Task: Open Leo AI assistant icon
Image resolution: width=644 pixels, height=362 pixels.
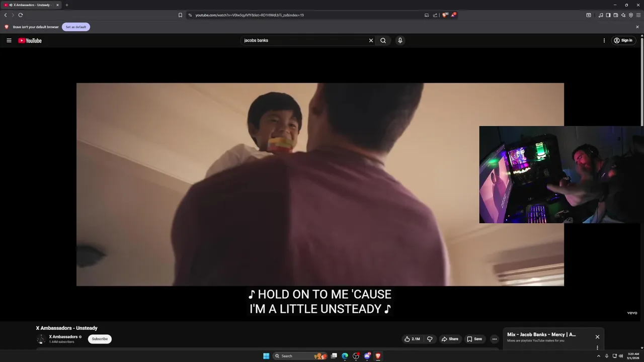Action: pyautogui.click(x=623, y=15)
